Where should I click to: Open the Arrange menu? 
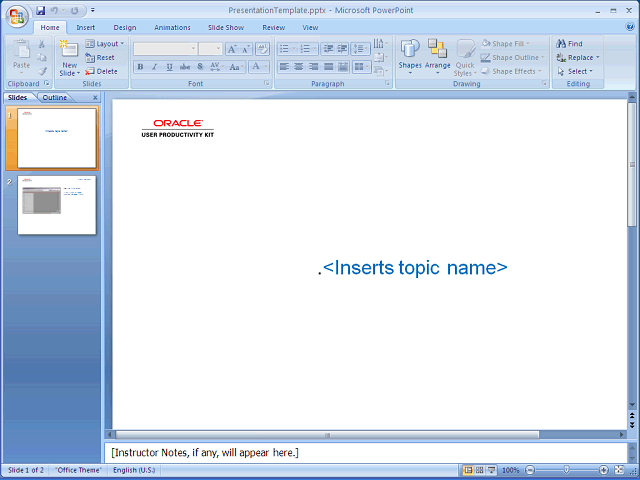coord(438,57)
